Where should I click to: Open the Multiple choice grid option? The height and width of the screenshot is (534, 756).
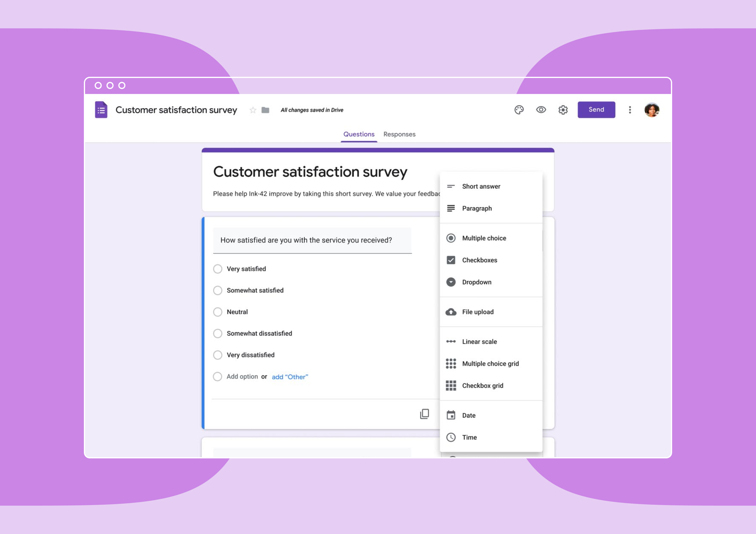point(490,363)
